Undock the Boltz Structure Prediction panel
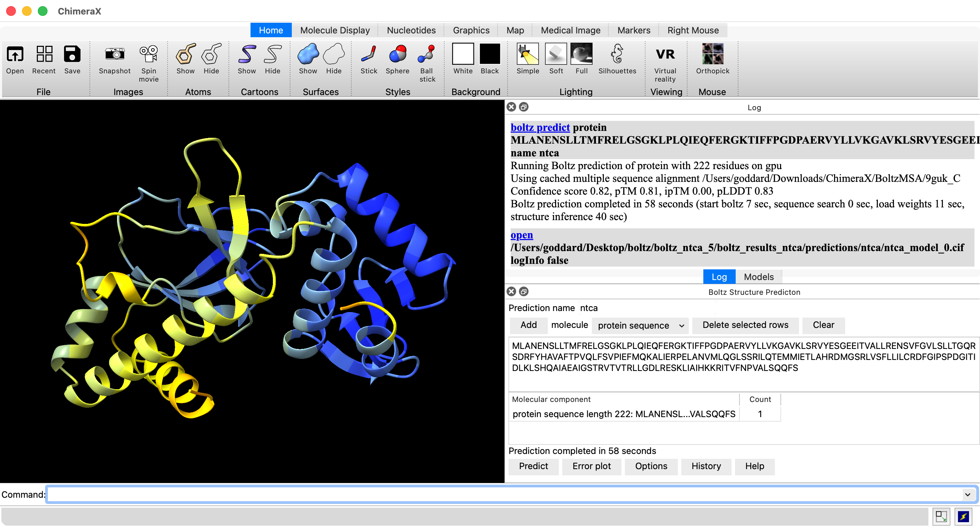 click(x=523, y=292)
